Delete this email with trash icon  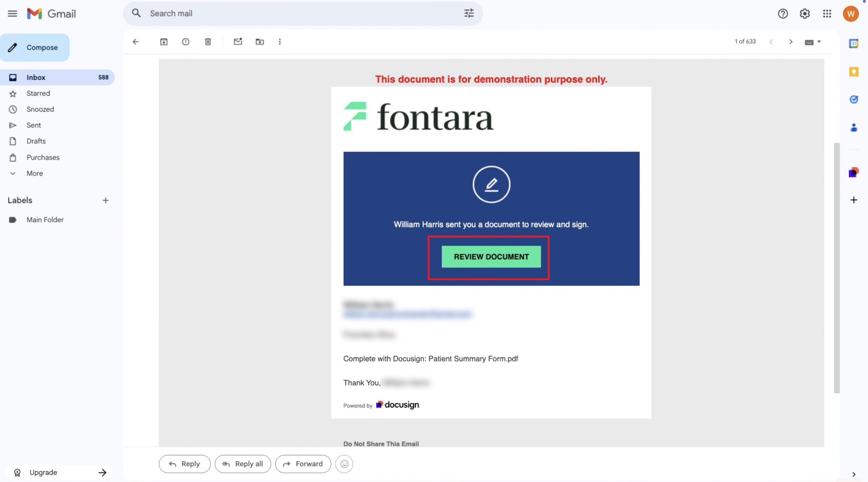[208, 42]
